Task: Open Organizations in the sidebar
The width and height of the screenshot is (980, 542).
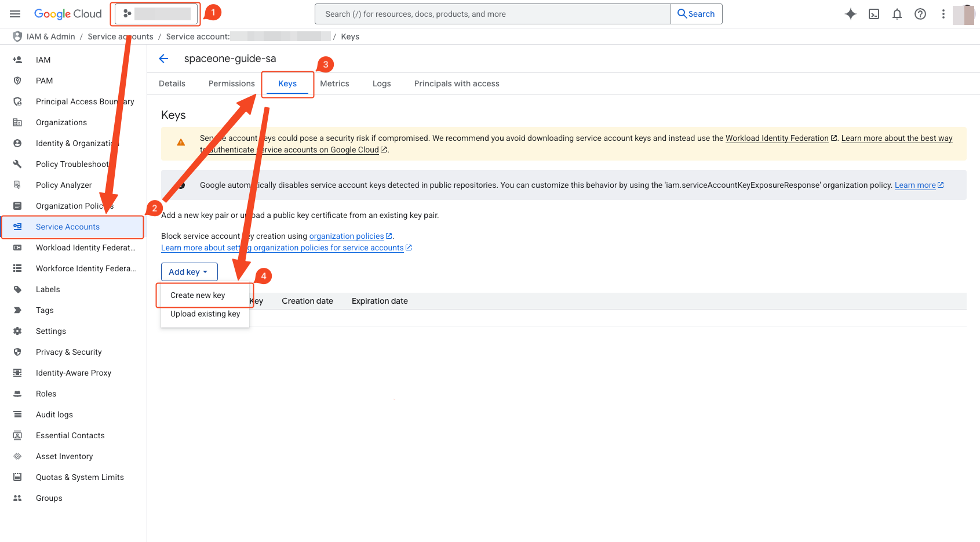Action: click(74, 122)
